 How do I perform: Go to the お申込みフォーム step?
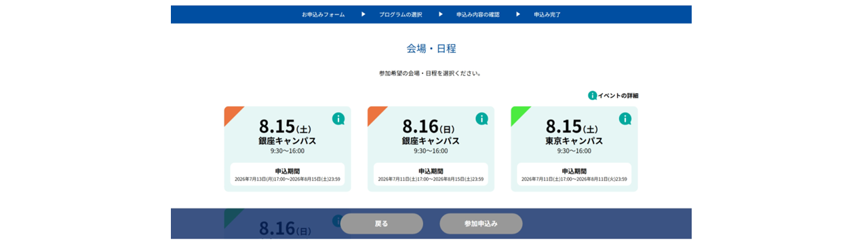tap(323, 14)
